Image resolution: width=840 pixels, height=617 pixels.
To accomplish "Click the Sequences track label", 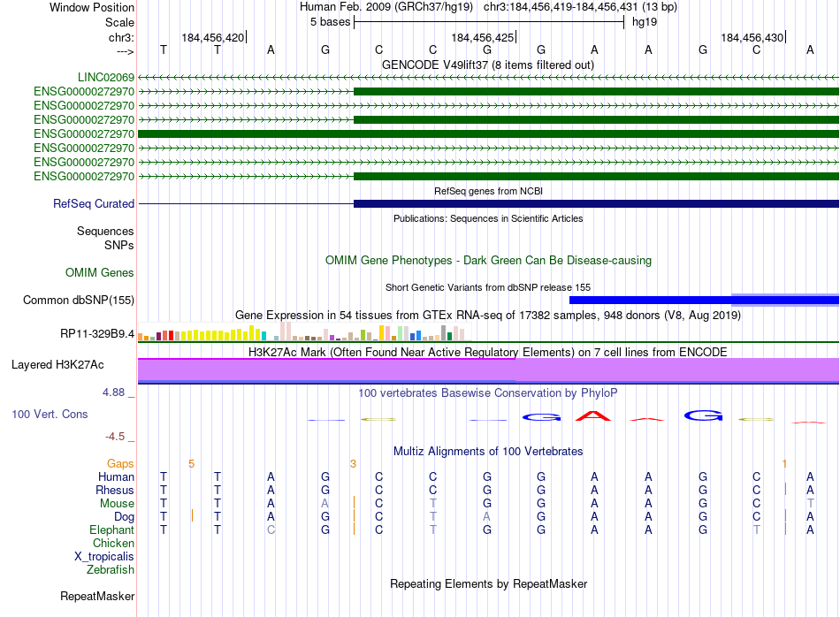I will (x=105, y=231).
